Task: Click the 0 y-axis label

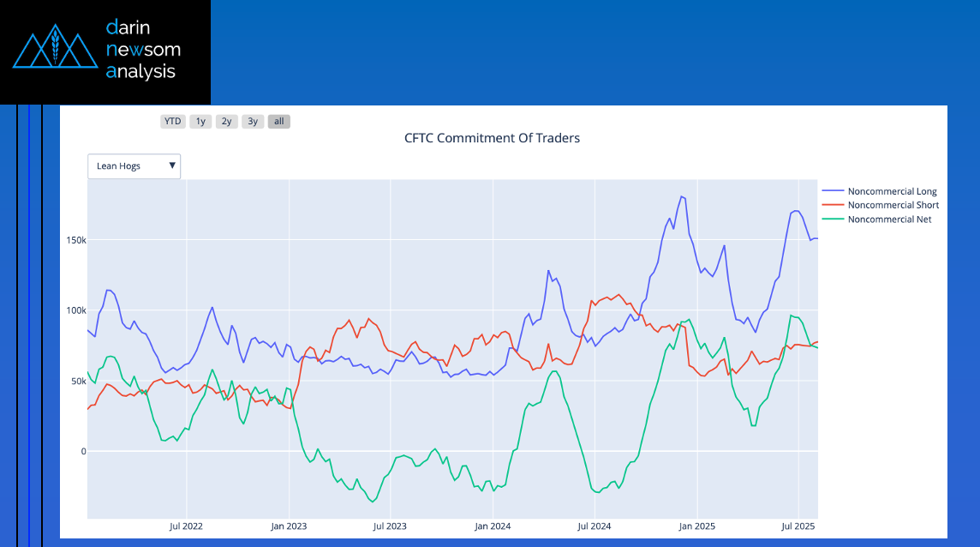Action: pos(84,451)
